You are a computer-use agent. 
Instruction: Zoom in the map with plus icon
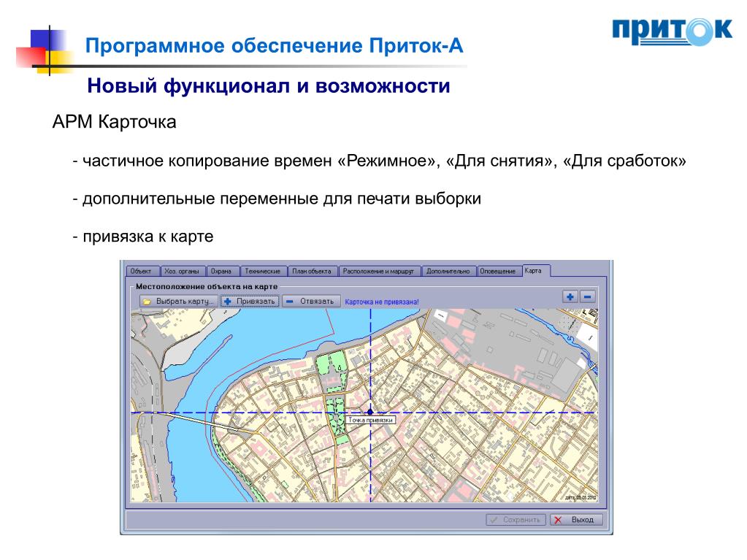(570, 296)
